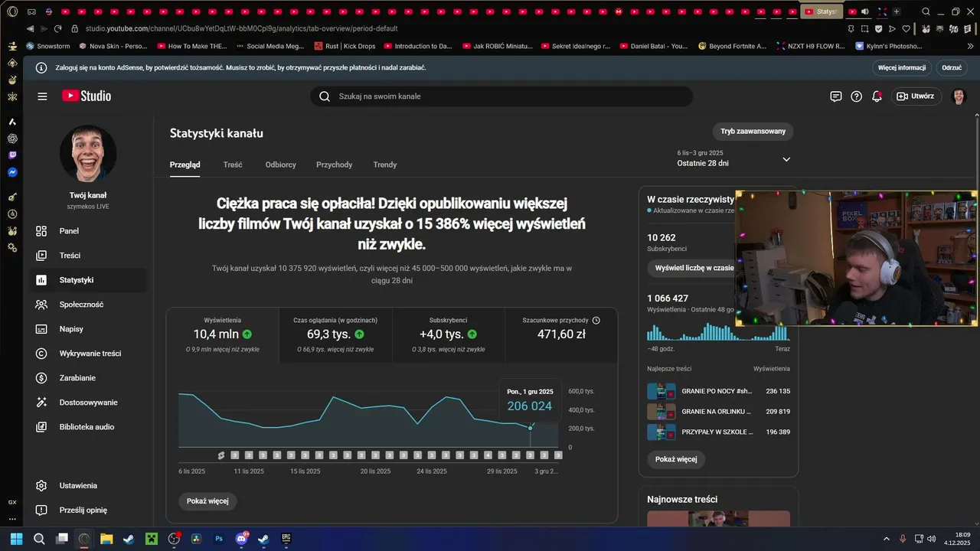
Task: Select the Subskrybenci metric card
Action: tap(448, 335)
